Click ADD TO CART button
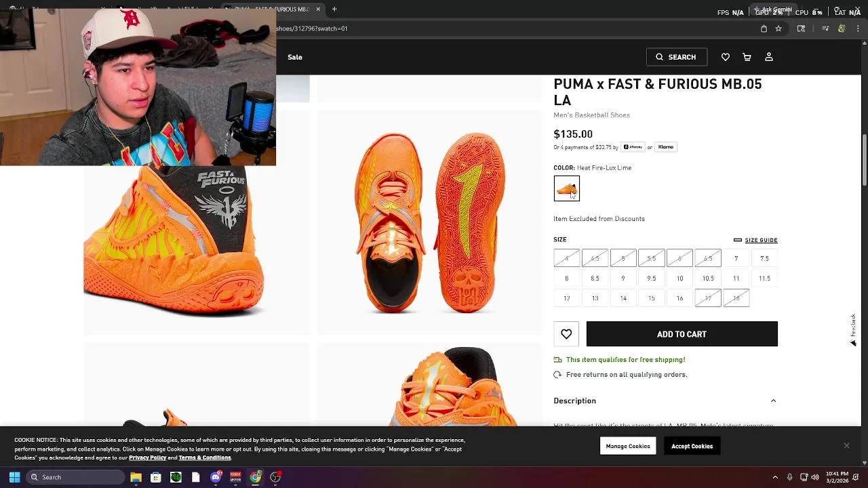This screenshot has width=868, height=488. click(x=682, y=334)
